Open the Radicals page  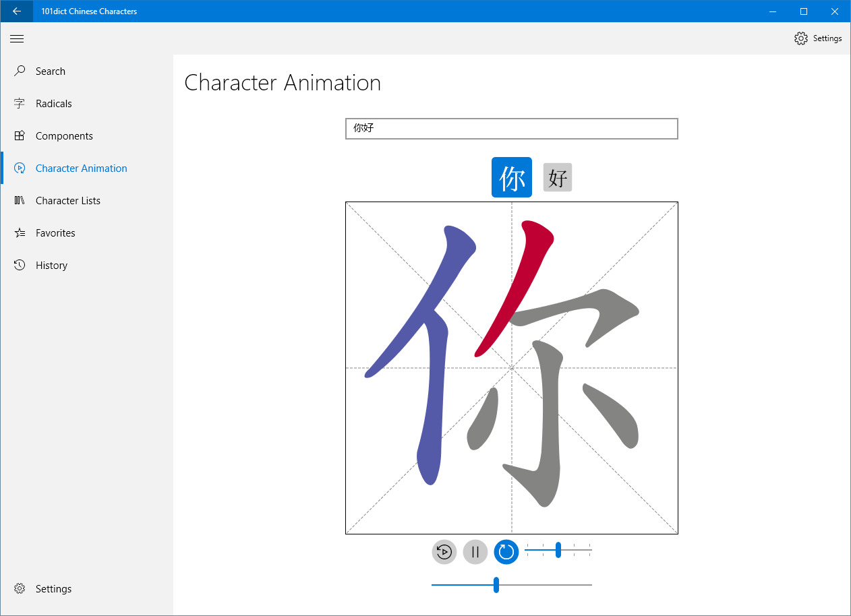point(53,104)
